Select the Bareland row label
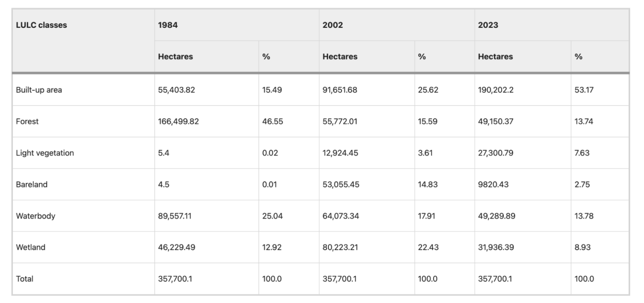 pos(32,184)
